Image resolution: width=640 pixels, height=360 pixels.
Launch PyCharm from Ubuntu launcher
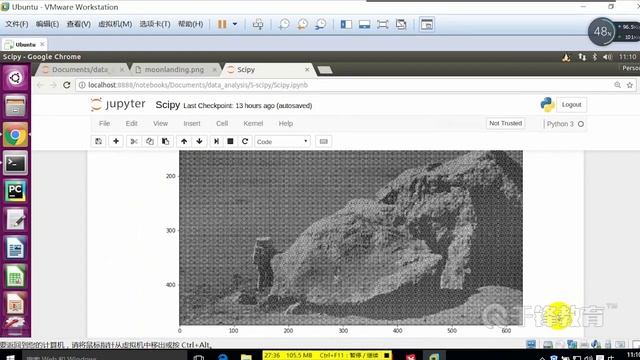pyautogui.click(x=15, y=191)
